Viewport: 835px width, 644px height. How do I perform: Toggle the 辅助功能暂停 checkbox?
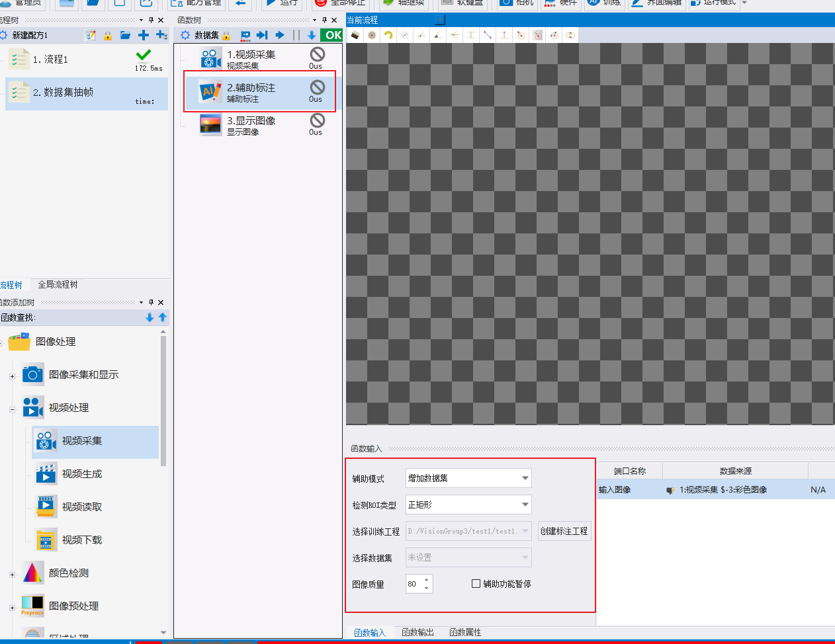tap(476, 584)
